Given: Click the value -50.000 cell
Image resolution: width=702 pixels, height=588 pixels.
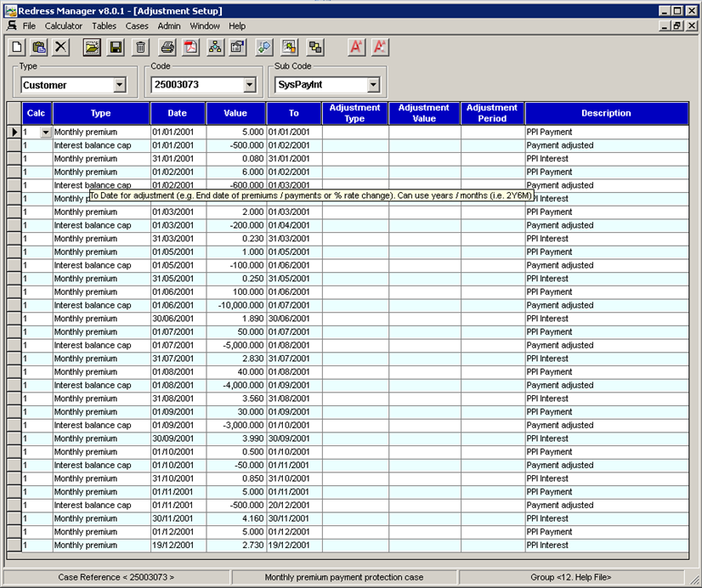Looking at the screenshot, I should point(236,466).
